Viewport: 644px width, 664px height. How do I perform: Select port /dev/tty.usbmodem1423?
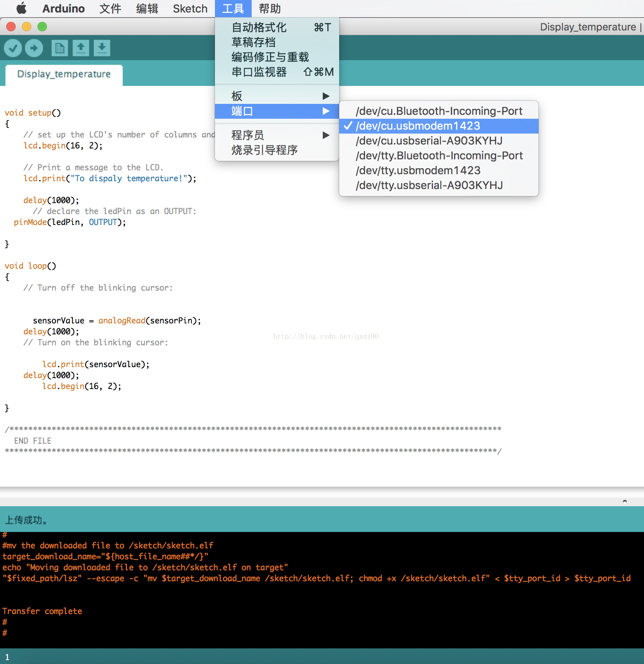click(439, 170)
